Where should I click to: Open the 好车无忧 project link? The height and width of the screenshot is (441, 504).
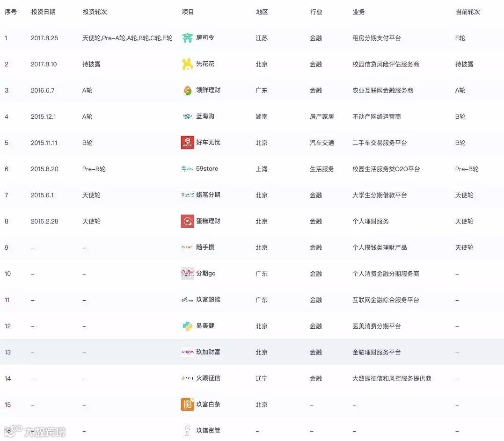[x=208, y=142]
